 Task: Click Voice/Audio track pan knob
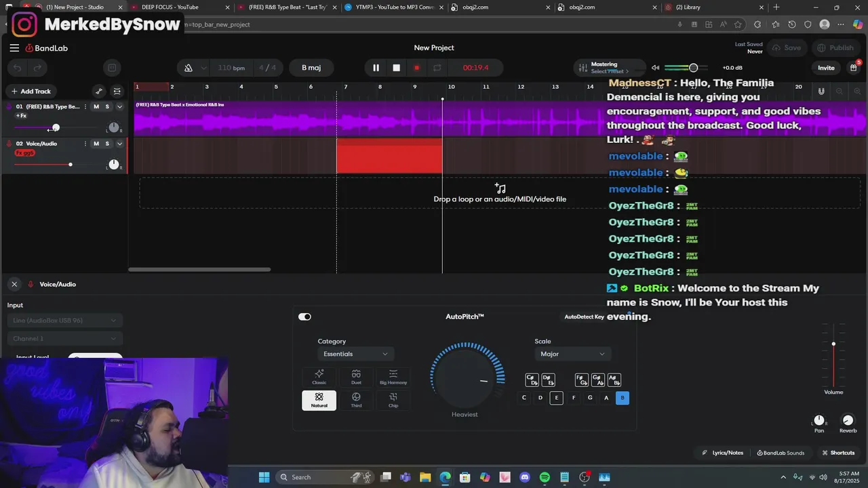114,165
